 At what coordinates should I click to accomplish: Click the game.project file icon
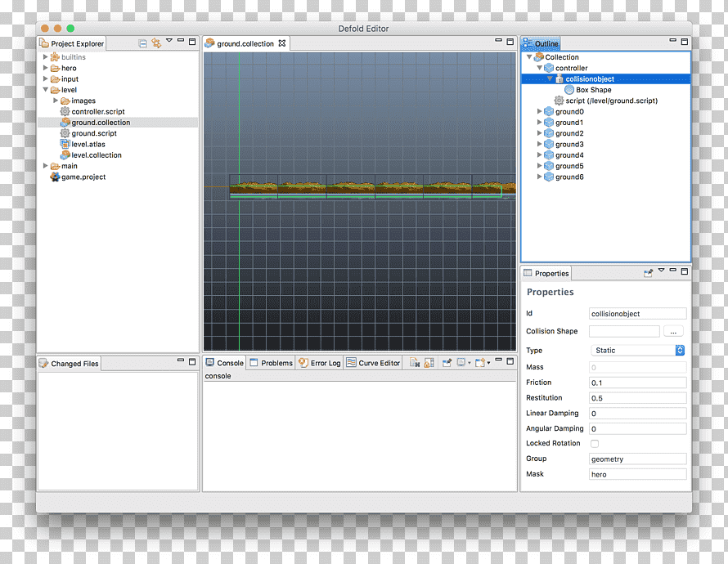tap(56, 177)
